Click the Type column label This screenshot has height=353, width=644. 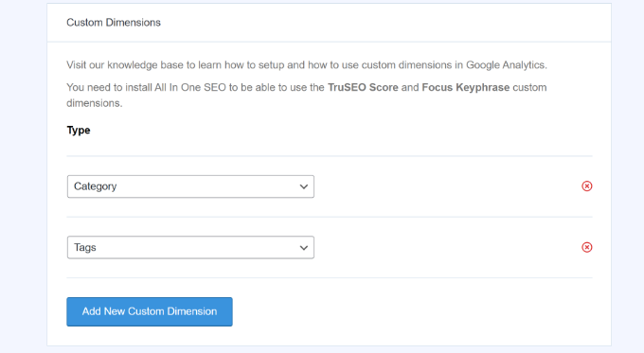coord(79,130)
